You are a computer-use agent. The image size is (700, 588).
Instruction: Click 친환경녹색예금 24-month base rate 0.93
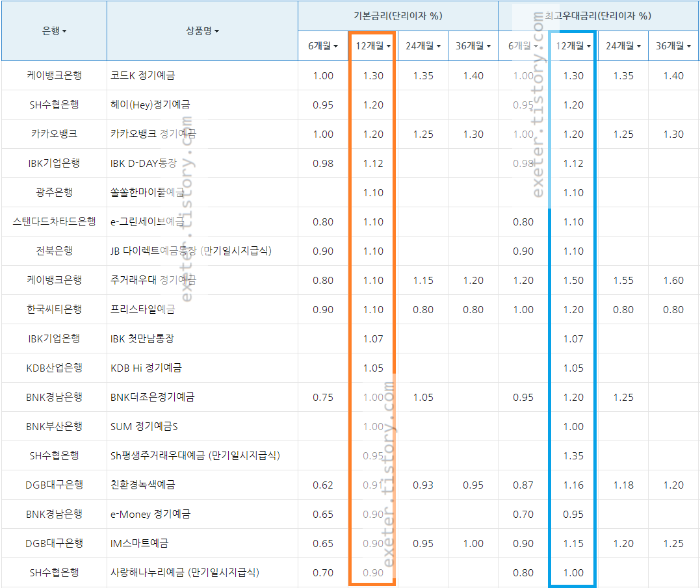point(422,485)
